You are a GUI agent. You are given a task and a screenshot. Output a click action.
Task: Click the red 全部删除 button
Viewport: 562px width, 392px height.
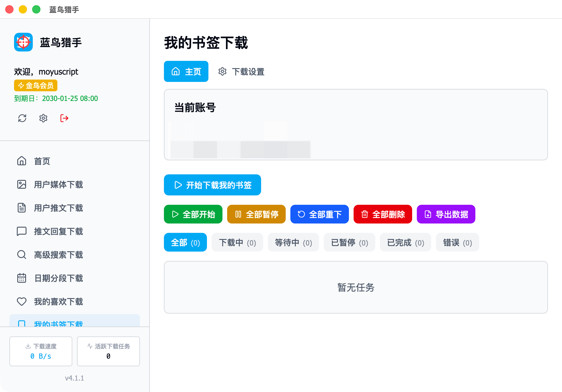(383, 214)
